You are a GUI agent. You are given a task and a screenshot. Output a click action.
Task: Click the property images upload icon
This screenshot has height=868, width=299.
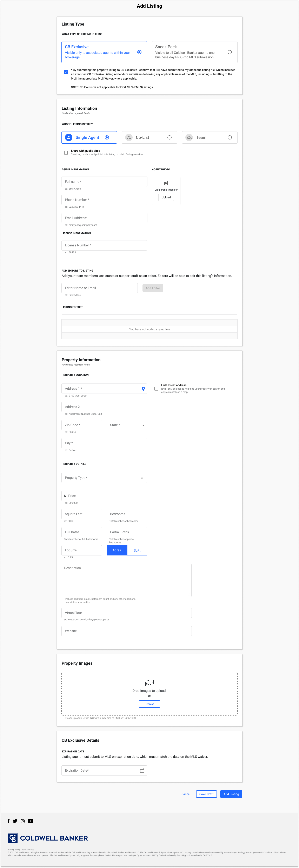149,683
